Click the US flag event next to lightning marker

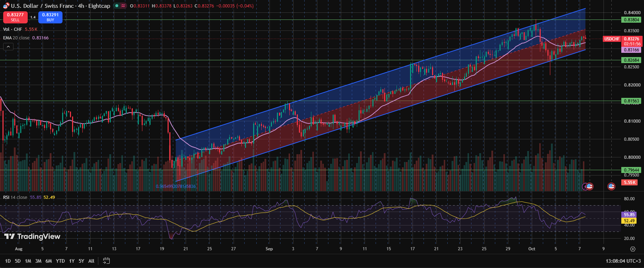[590, 186]
